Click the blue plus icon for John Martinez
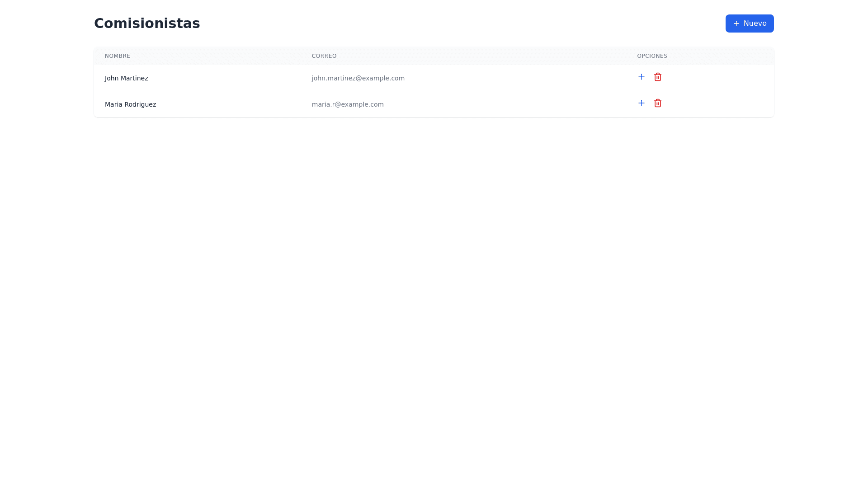This screenshot has height=488, width=868. [641, 77]
